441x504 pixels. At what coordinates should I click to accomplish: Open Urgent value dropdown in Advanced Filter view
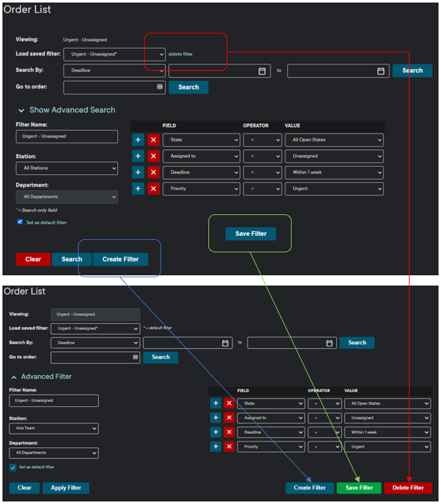[387, 447]
